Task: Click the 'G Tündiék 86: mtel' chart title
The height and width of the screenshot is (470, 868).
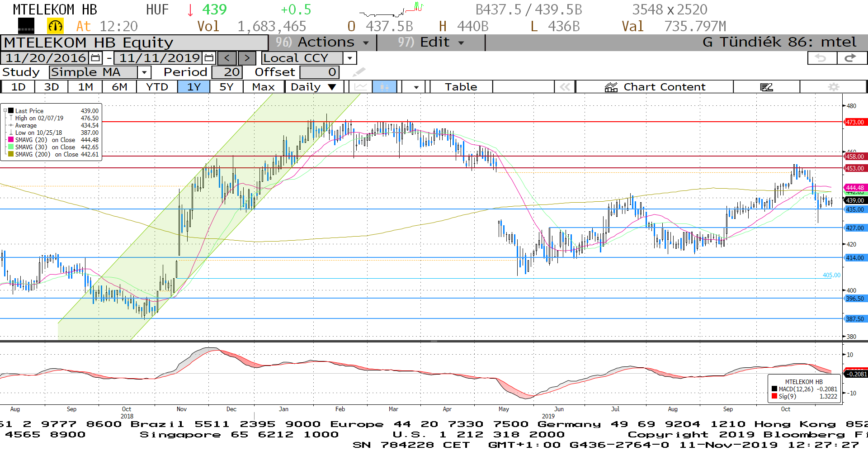Action: click(779, 43)
